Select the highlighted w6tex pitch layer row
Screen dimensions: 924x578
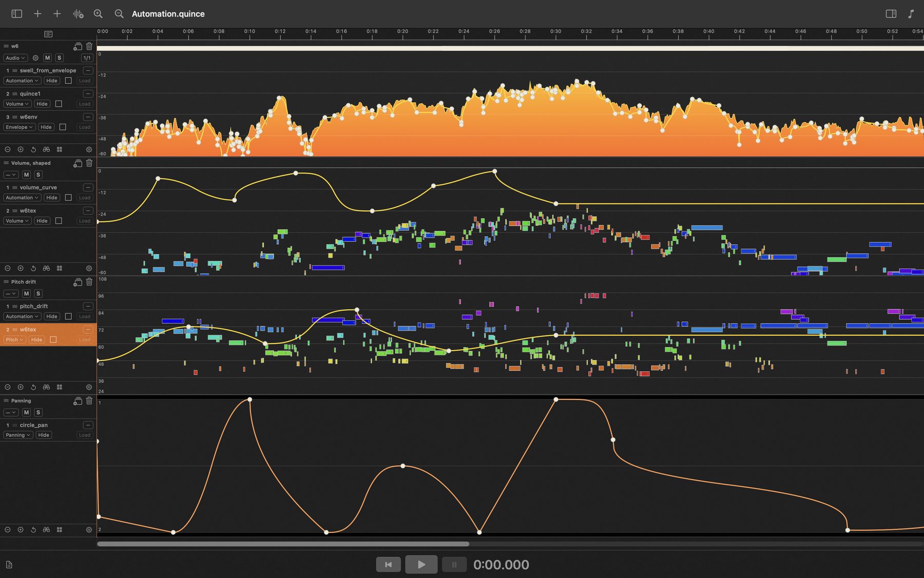click(48, 335)
